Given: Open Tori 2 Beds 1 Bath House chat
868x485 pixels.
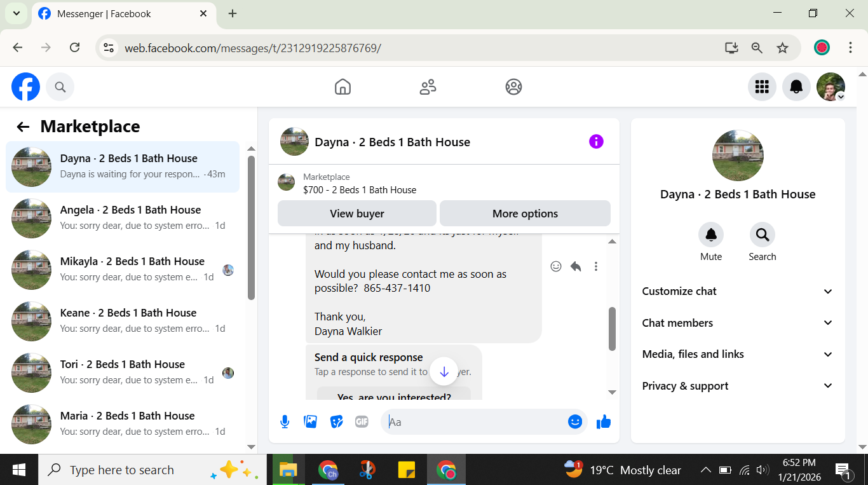Looking at the screenshot, I should 123,372.
